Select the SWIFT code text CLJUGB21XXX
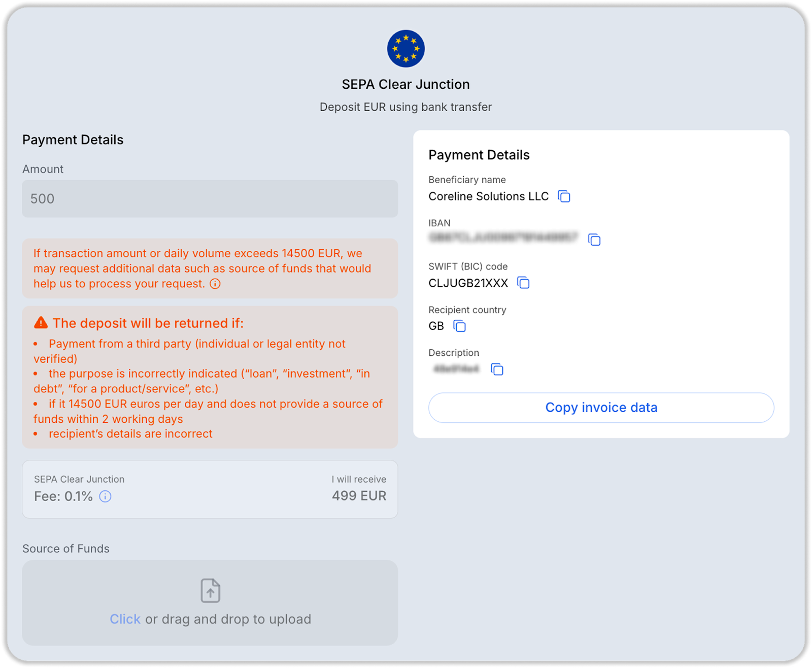The height and width of the screenshot is (668, 812). (x=468, y=283)
